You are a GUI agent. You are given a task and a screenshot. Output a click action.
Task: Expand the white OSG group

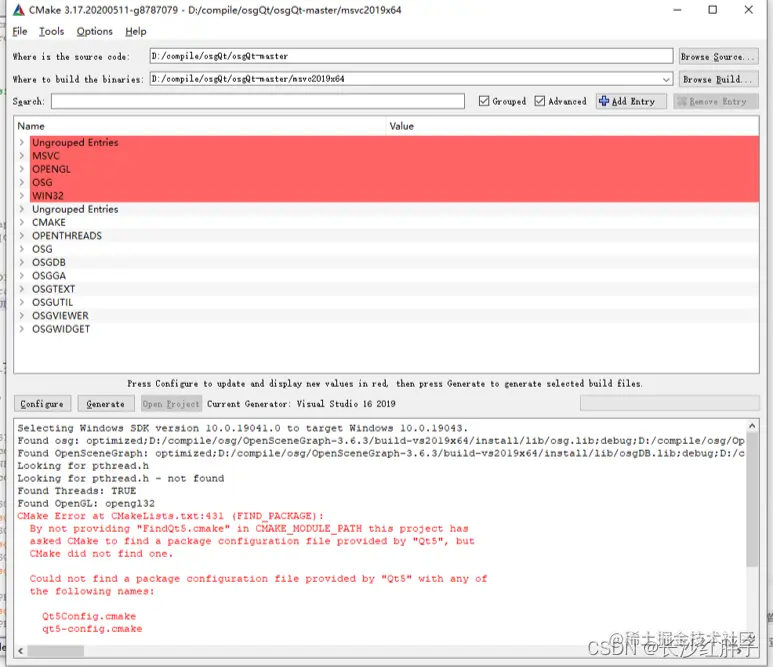(x=22, y=249)
